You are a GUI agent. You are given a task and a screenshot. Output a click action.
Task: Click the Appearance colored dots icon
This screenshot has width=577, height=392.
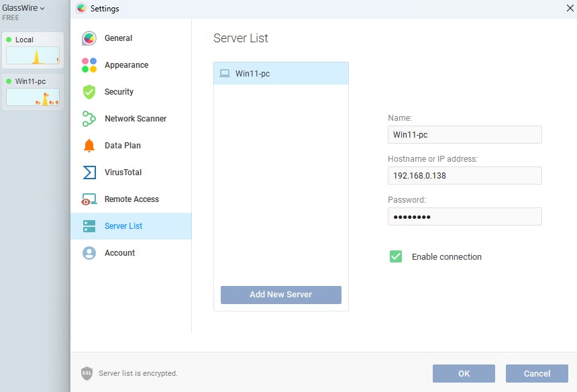[89, 65]
